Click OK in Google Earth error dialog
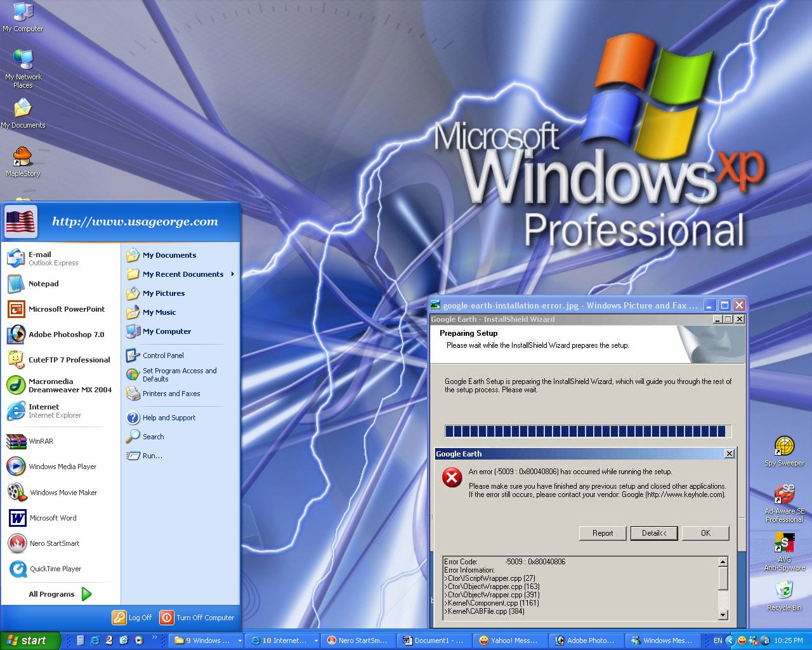812x650 pixels. 705,533
